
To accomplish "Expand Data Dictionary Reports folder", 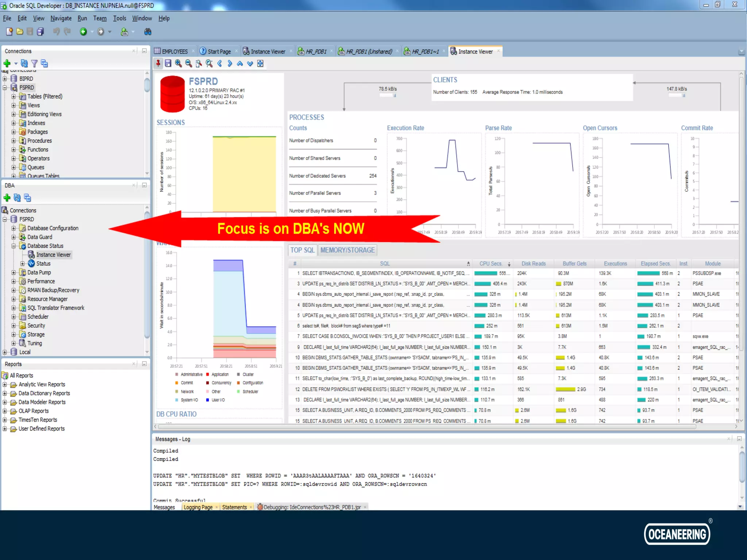I will 5,393.
